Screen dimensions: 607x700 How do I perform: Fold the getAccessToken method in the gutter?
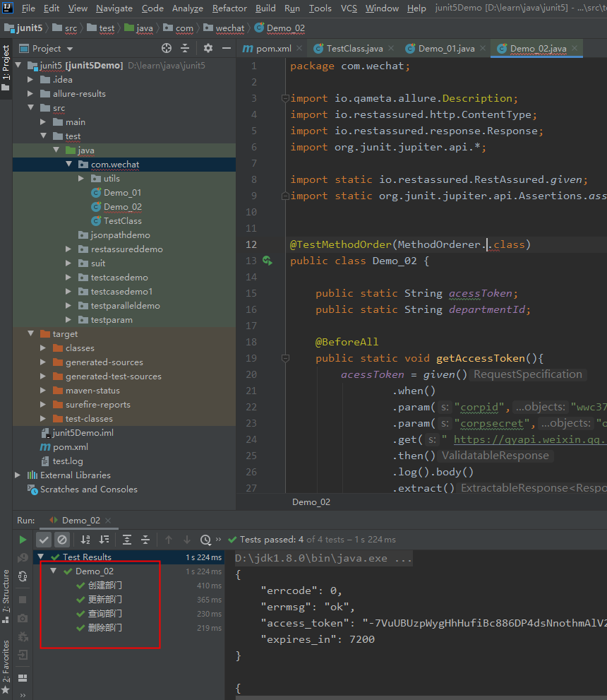pyautogui.click(x=285, y=358)
